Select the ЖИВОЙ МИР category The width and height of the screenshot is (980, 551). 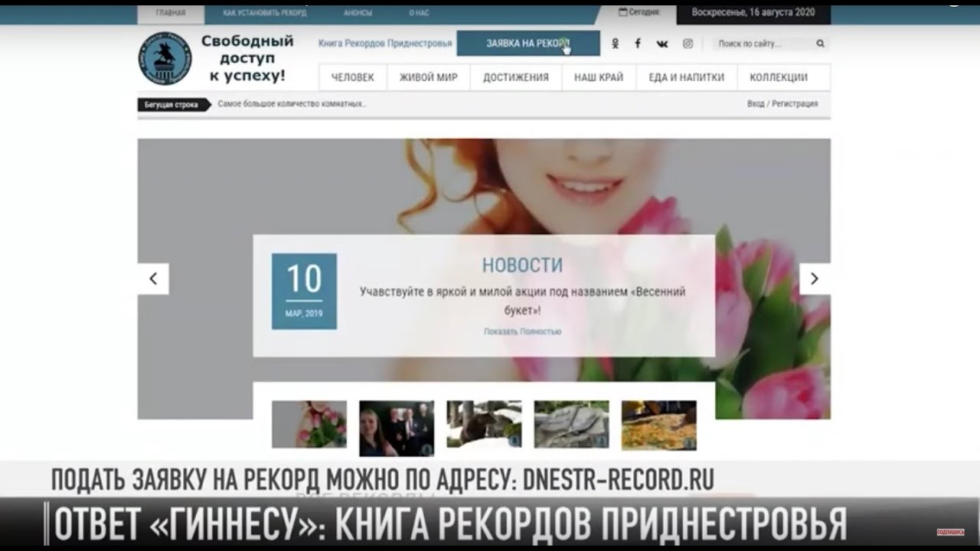pyautogui.click(x=429, y=77)
